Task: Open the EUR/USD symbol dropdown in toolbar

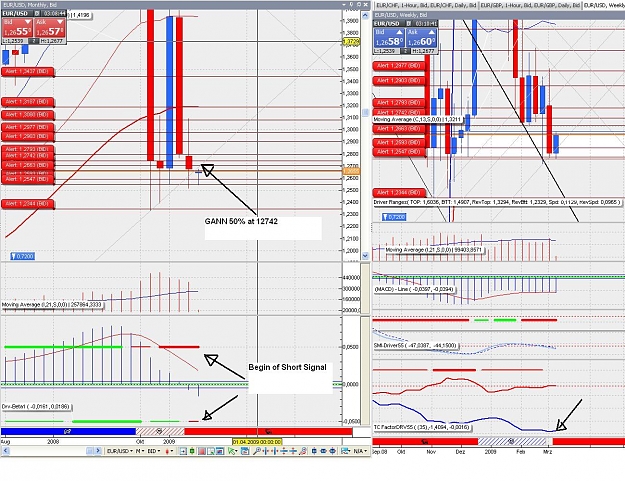Action: tap(120, 451)
